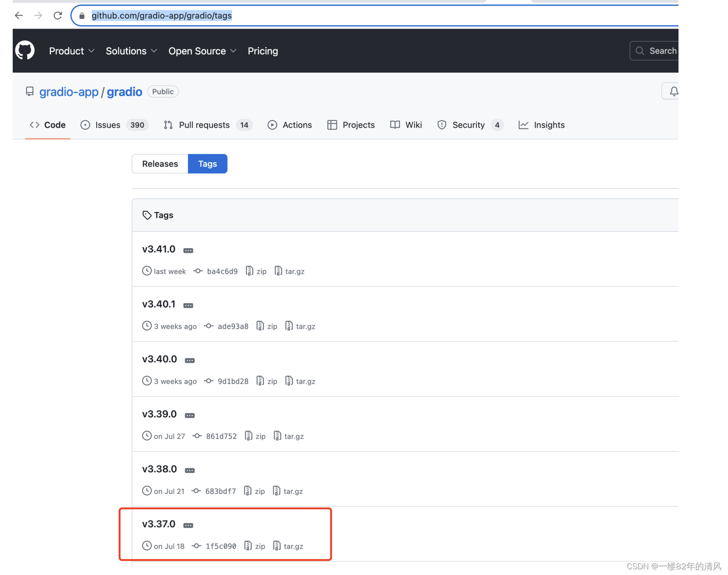Click the browser forward arrow
Viewport: 728px width, 575px height.
38,16
